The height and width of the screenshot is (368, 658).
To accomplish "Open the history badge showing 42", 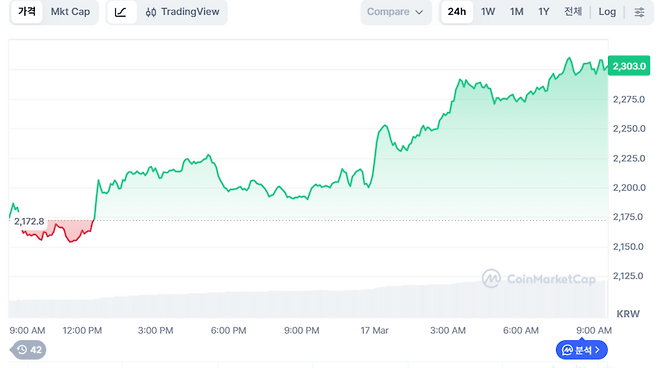I will point(29,350).
